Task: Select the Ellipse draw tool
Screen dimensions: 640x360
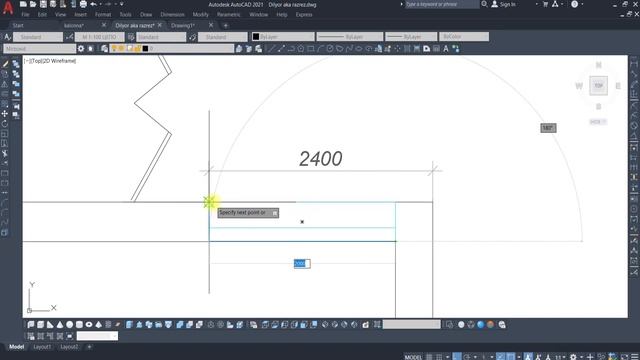Action: (x=359, y=49)
